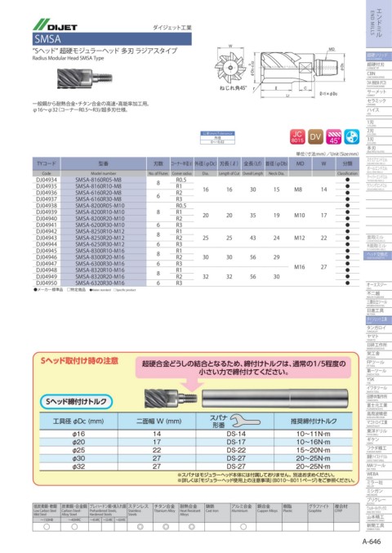Viewport: 392px width, 553px height.
Task: Click the DS-22 spanner model cell
Action: click(x=236, y=450)
